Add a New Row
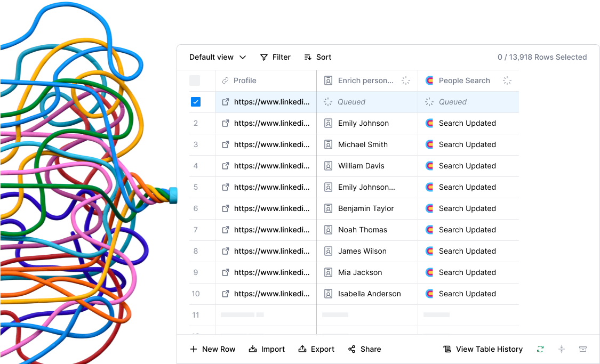The image size is (600, 364). pos(212,349)
